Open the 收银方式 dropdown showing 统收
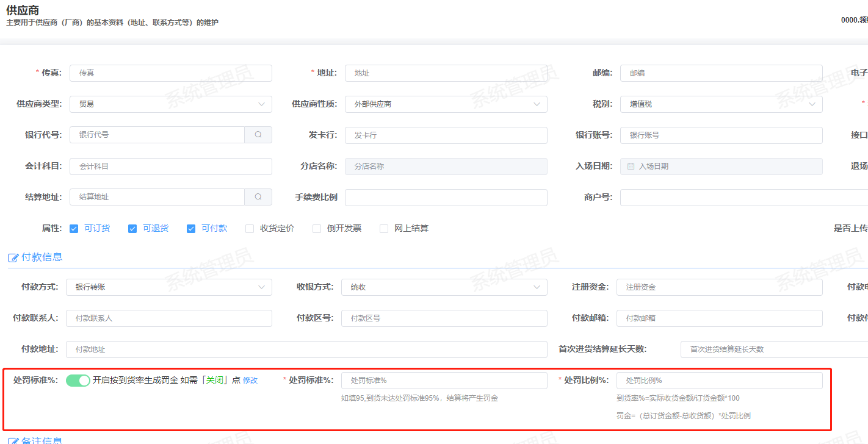This screenshot has height=444, width=868. (x=444, y=287)
